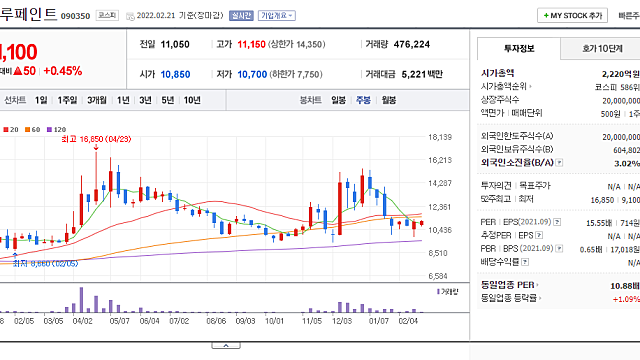Open the 시가총액순위 link
Screen dimensions: 640x360
point(506,87)
